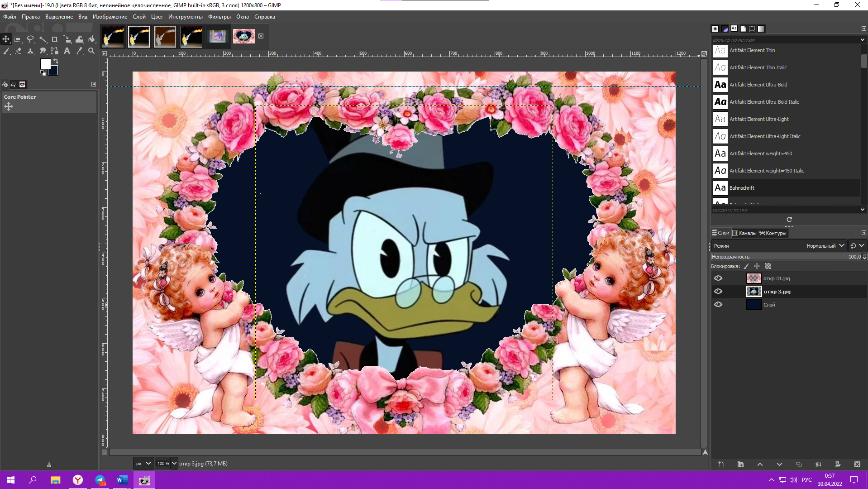The height and width of the screenshot is (489, 868).
Task: Switch to the Контуры tab
Action: coord(773,233)
